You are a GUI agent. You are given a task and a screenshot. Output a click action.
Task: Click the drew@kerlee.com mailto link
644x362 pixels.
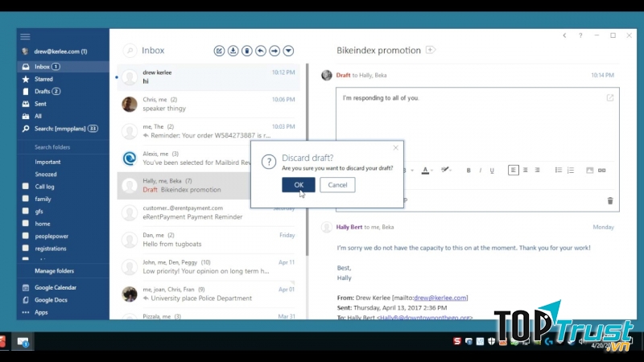[440, 298]
